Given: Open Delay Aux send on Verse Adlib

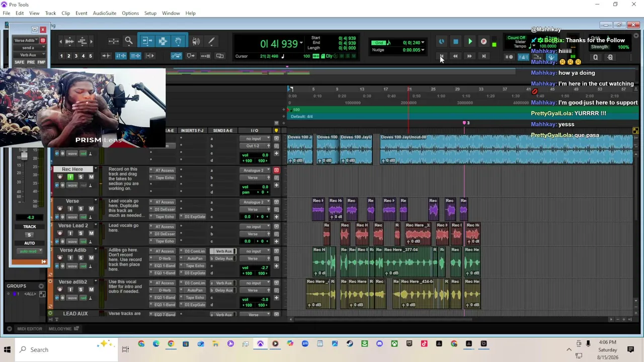Looking at the screenshot, I should tap(224, 258).
